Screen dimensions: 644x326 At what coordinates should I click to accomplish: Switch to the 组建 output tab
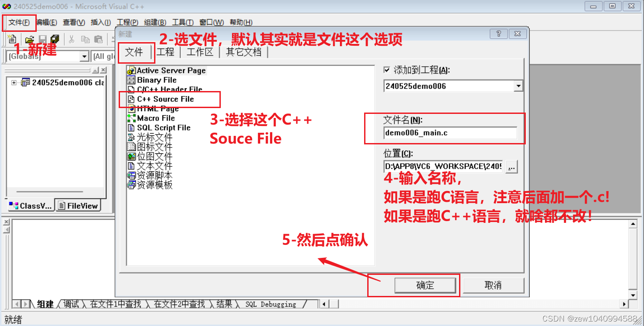45,304
